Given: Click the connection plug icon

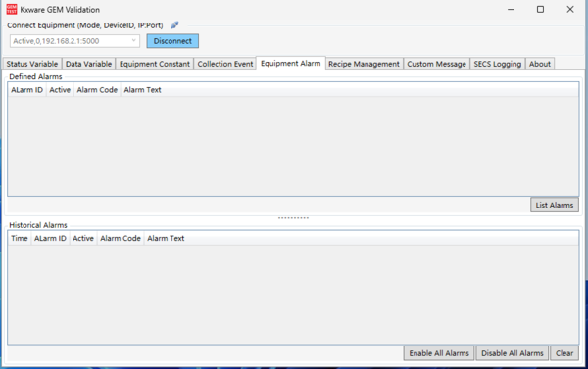Looking at the screenshot, I should coord(174,25).
